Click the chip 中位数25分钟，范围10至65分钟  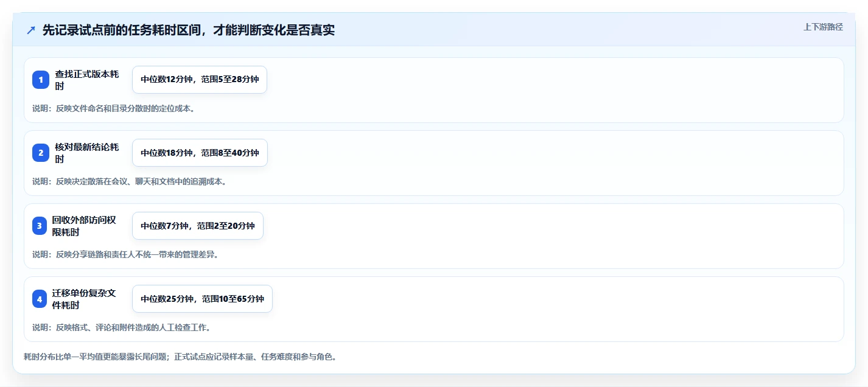tap(202, 299)
